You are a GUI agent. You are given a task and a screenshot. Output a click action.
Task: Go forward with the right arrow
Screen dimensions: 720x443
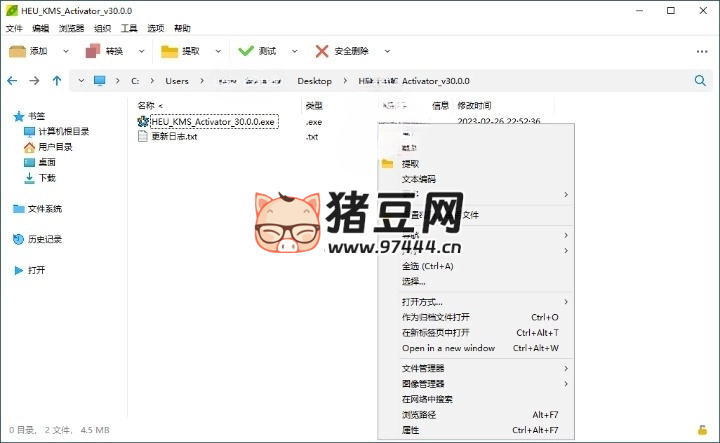(x=34, y=81)
